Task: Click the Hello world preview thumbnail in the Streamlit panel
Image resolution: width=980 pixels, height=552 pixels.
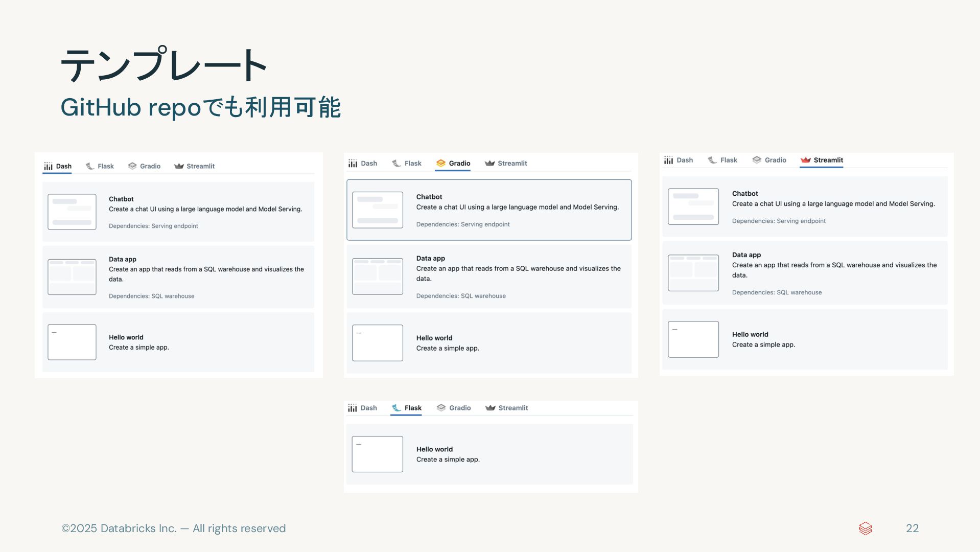Action: [693, 339]
